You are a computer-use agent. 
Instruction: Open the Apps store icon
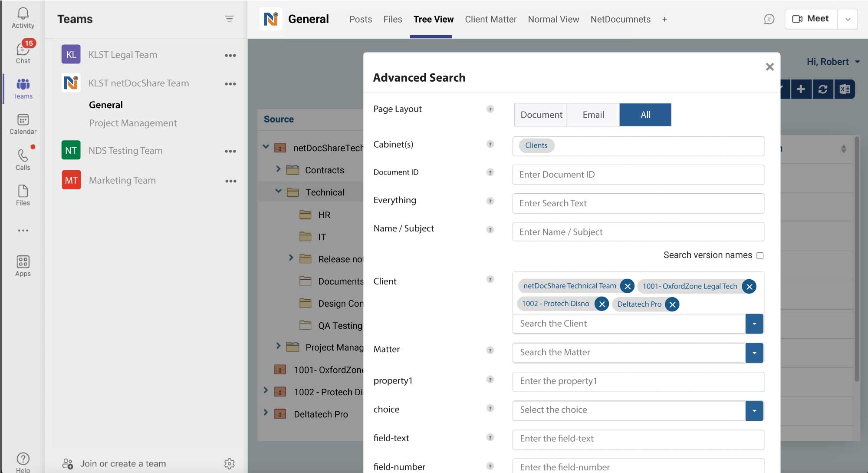[23, 266]
